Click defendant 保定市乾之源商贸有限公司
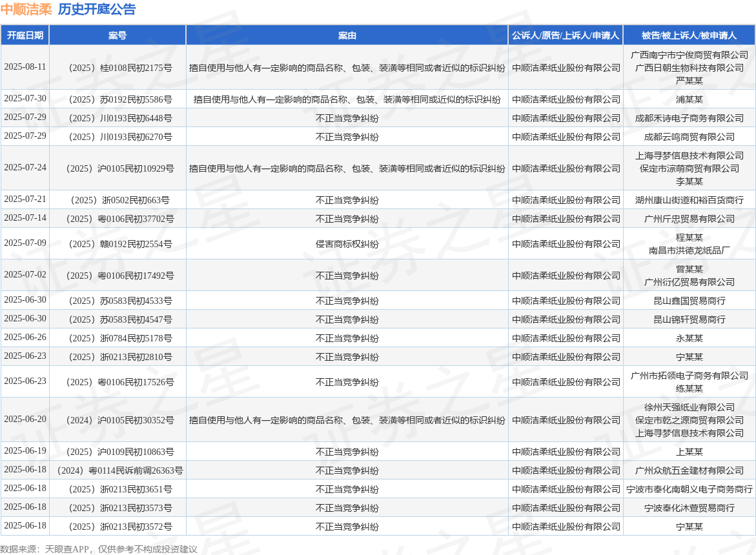The height and width of the screenshot is (555, 756). click(x=690, y=420)
